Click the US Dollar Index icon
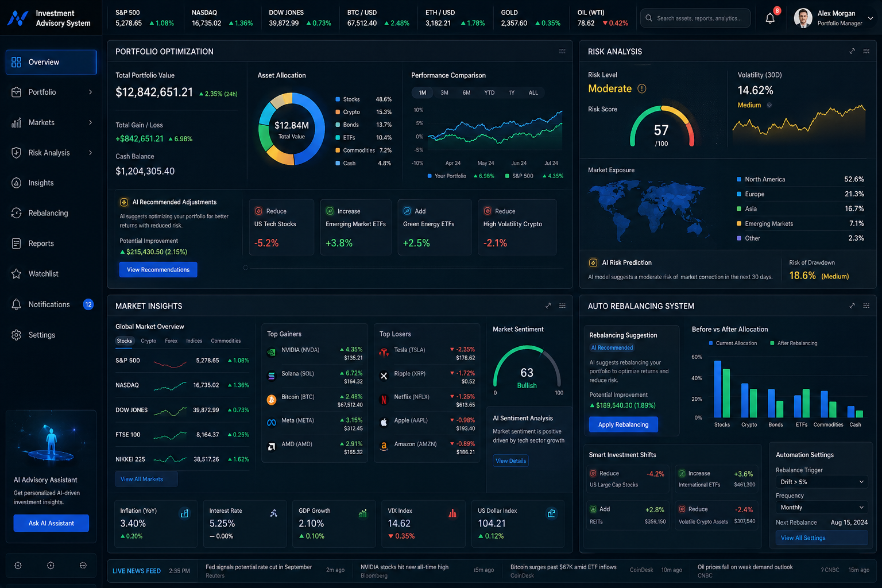Screen dimensions: 882x588 [551, 513]
